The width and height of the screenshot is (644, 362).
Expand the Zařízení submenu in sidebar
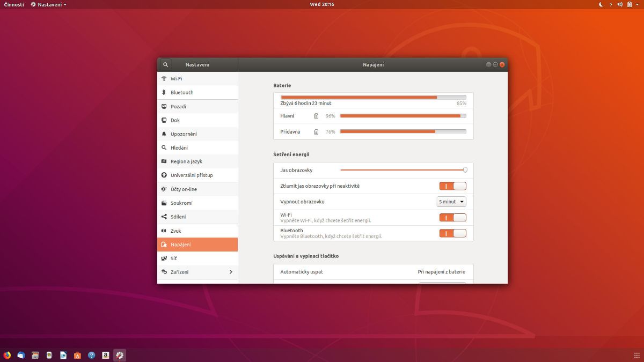tap(231, 272)
